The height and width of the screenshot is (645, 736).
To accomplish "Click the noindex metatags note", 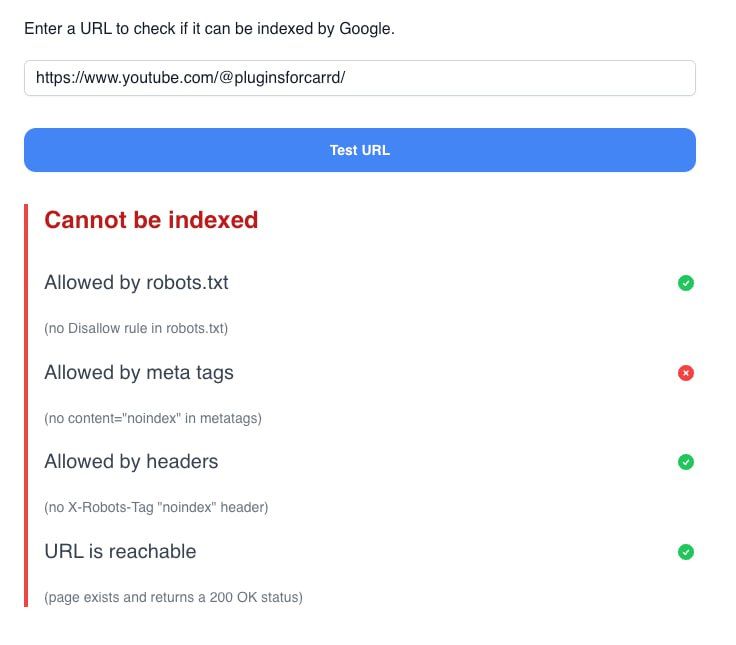I will tap(153, 418).
